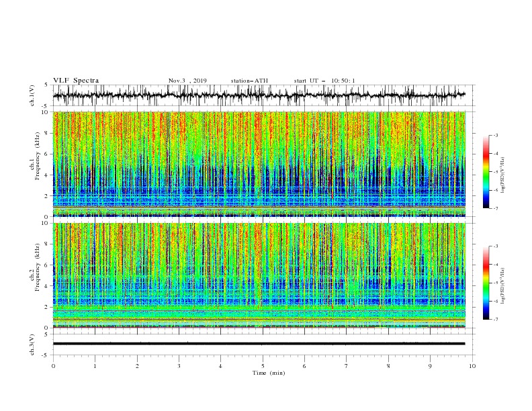Screen dimensions: 532x411
Task: Click the "-7" tick on ch.2 colorbar
Action: (495, 319)
